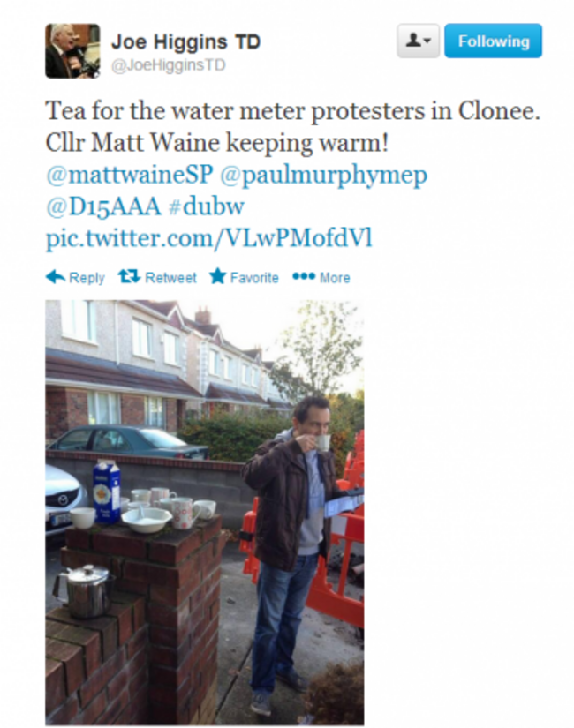Click the three-dot More icon
This screenshot has width=574, height=728.
tap(304, 277)
